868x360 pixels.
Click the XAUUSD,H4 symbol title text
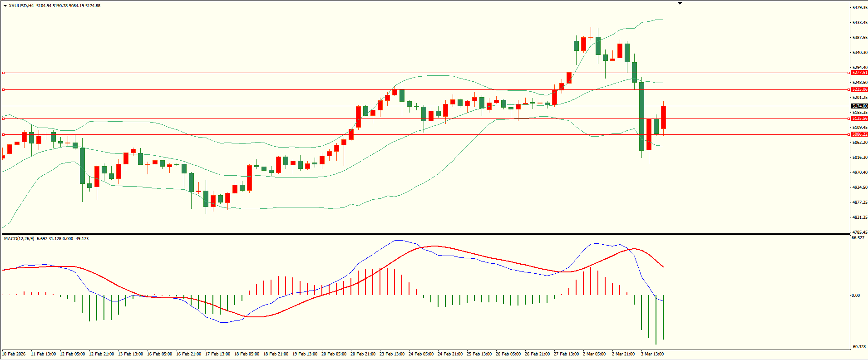pyautogui.click(x=21, y=6)
